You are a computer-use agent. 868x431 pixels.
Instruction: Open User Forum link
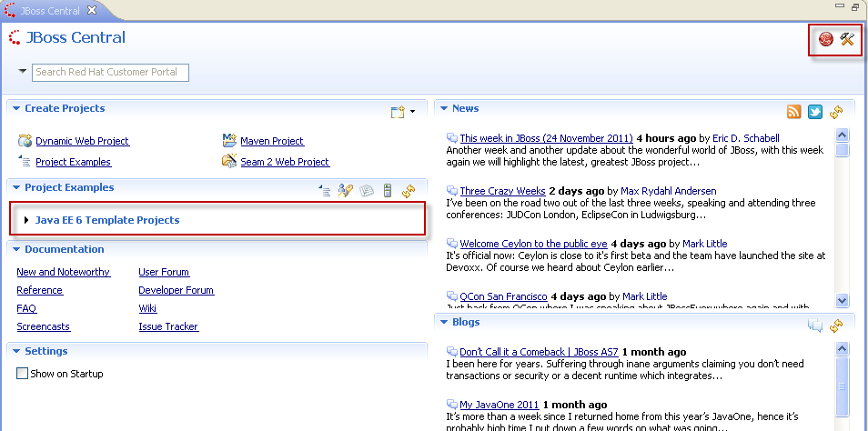[164, 272]
